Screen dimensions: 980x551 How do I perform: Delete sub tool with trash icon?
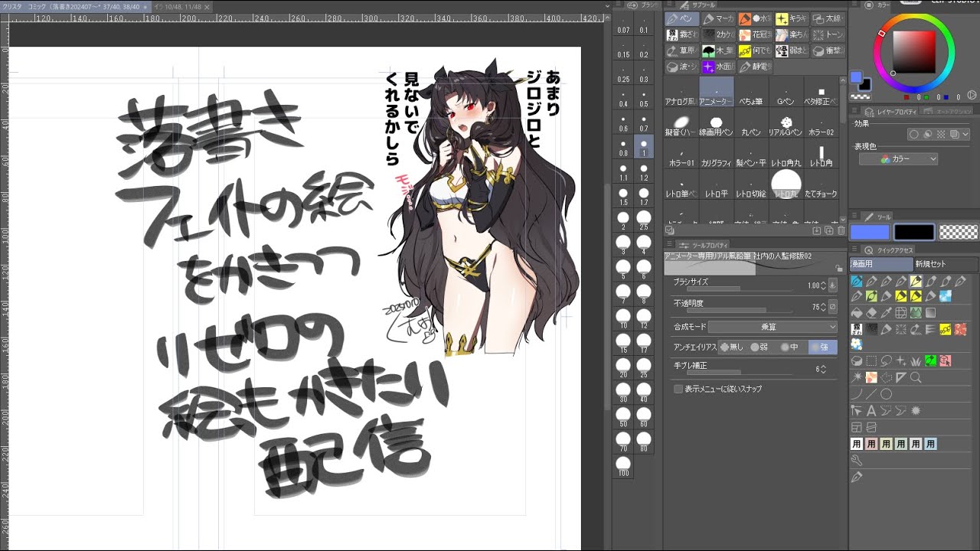click(x=841, y=230)
